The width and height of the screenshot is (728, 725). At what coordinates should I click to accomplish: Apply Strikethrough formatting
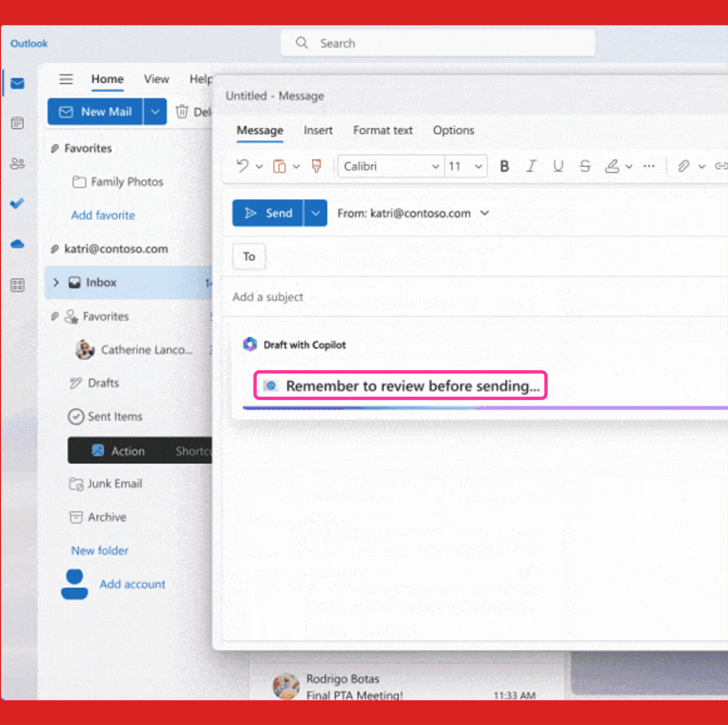pos(585,166)
